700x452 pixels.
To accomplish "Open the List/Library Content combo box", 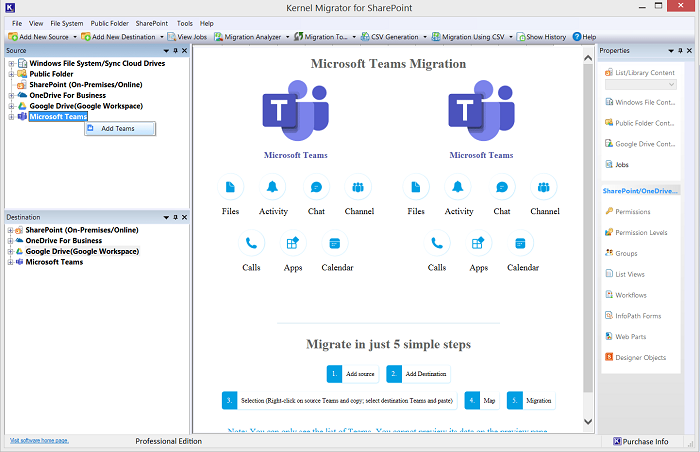I will click(x=640, y=86).
